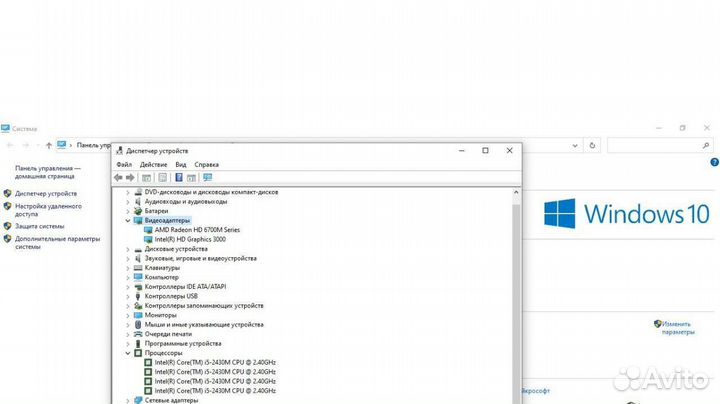Open the Вид menu

pos(180,164)
